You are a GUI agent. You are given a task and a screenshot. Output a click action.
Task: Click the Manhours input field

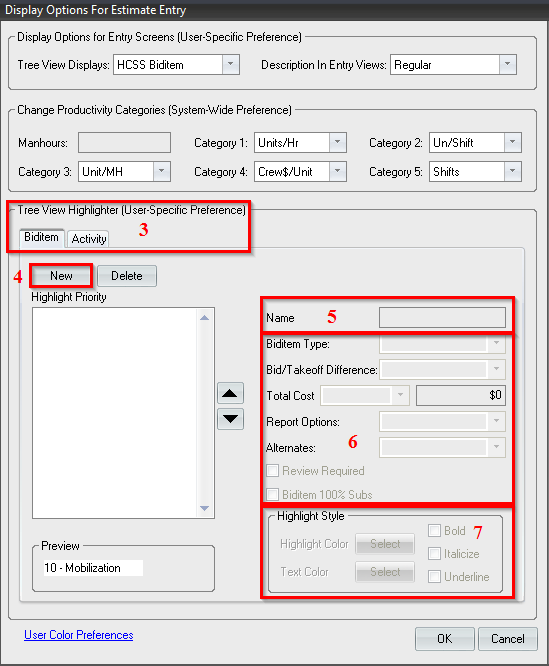[x=124, y=142]
